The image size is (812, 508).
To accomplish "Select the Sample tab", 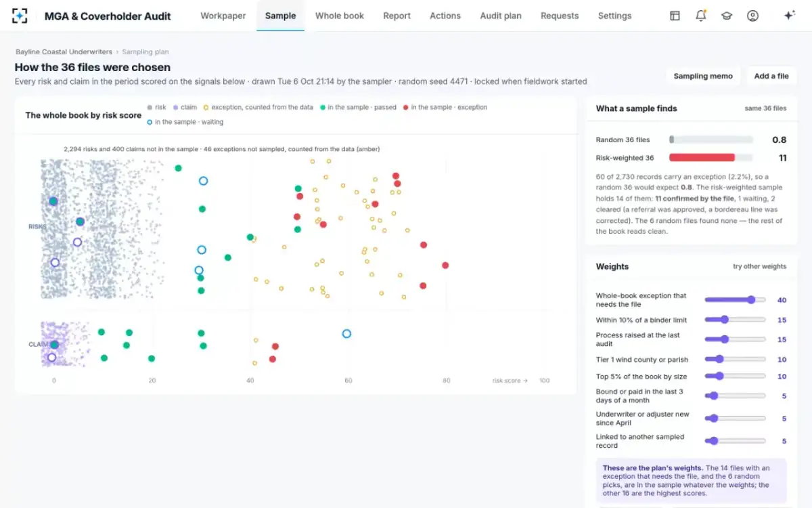I will 280,16.
